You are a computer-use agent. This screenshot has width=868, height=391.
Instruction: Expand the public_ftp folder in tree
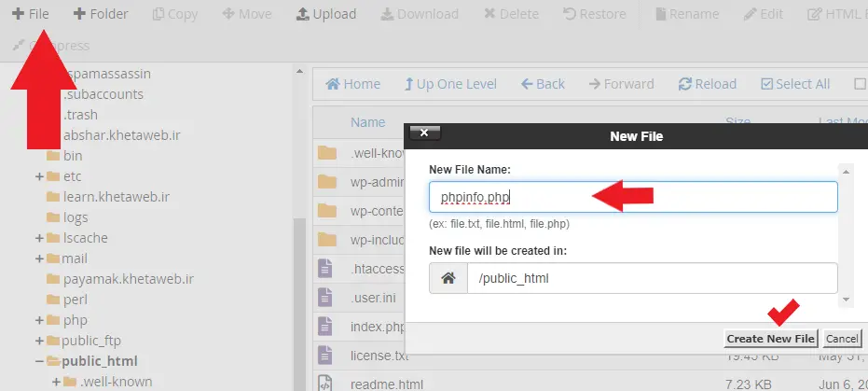39,341
